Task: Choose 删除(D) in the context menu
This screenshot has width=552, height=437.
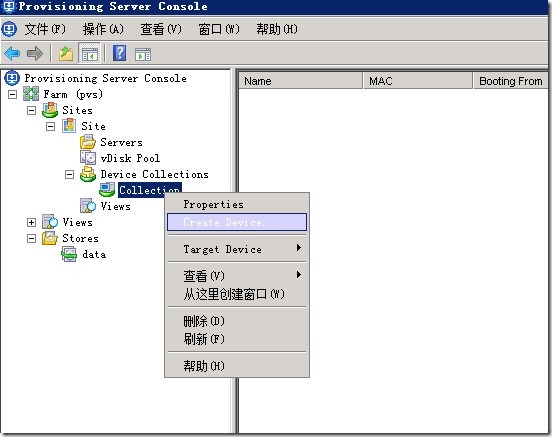Action: [x=237, y=321]
